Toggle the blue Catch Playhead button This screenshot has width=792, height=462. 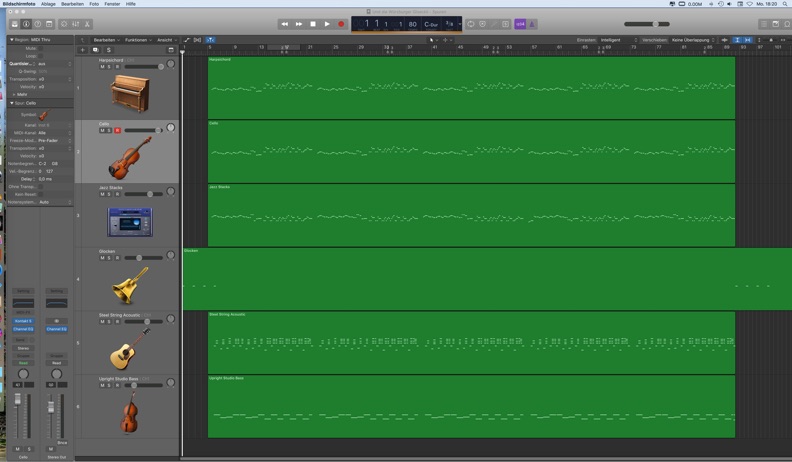pyautogui.click(x=210, y=40)
